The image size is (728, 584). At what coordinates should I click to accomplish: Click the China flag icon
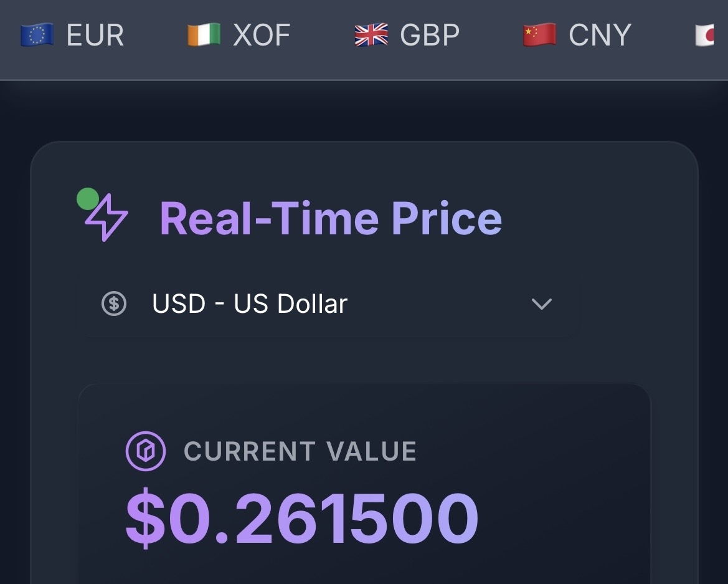coord(539,35)
